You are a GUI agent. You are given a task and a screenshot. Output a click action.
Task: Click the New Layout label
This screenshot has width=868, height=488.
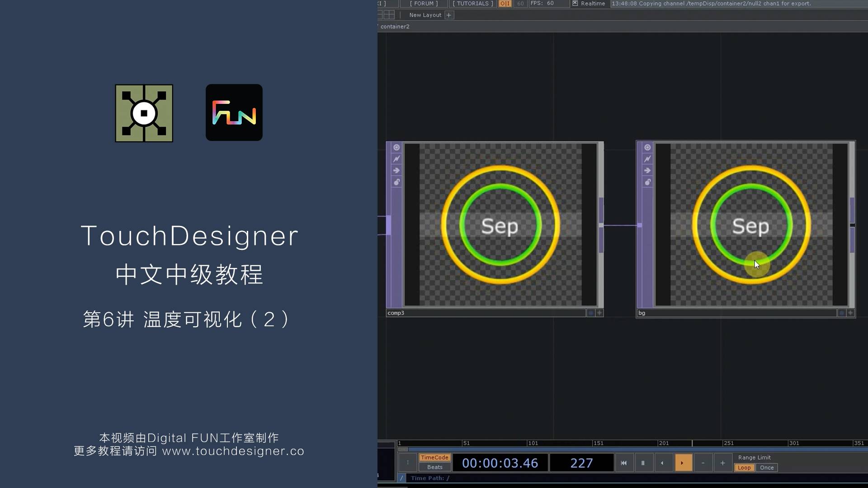pyautogui.click(x=425, y=15)
